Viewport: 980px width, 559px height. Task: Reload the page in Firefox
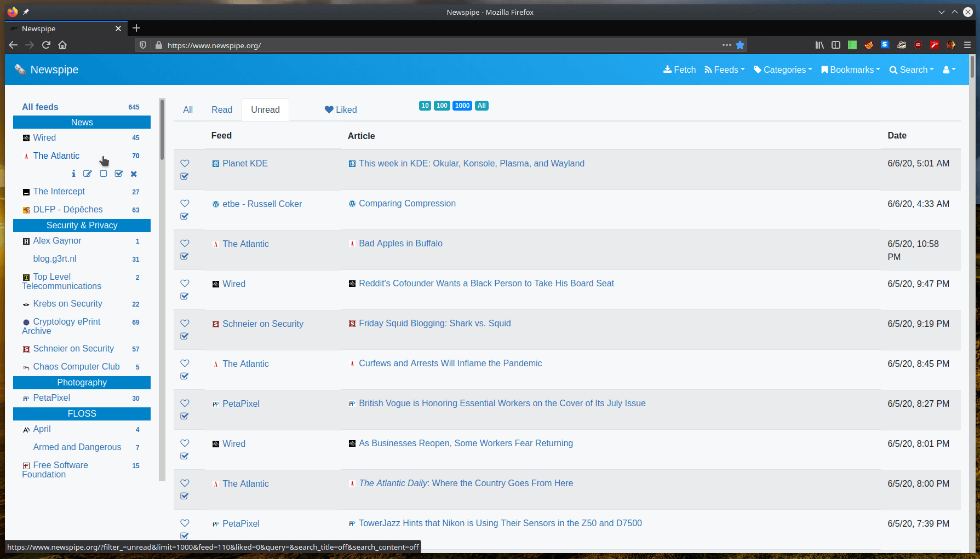click(x=46, y=45)
